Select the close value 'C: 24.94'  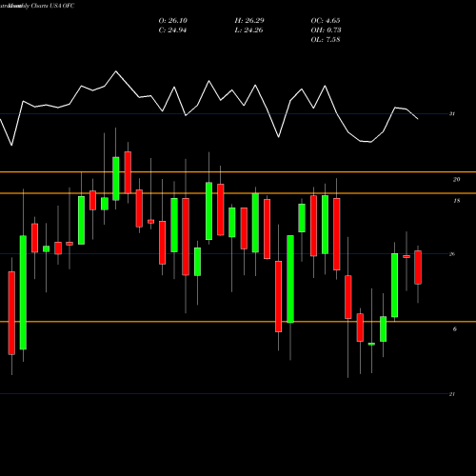click(x=172, y=30)
